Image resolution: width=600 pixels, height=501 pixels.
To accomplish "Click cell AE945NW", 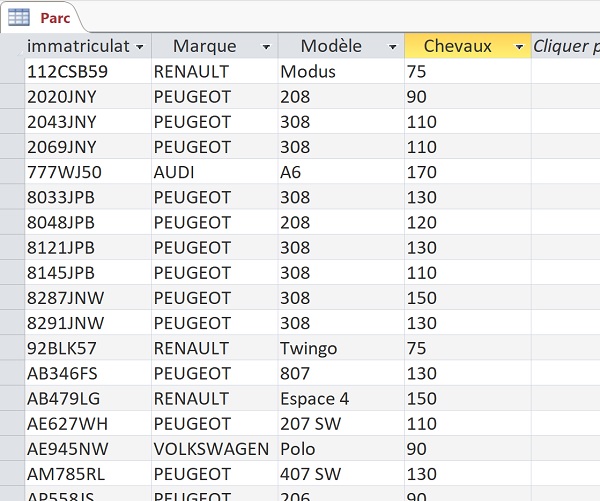I will 88,449.
